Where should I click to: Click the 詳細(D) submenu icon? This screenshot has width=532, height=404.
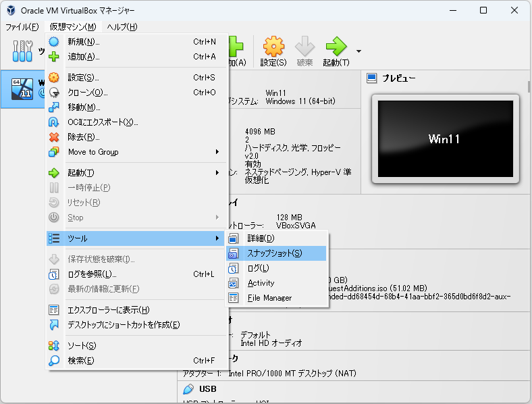[x=233, y=238]
